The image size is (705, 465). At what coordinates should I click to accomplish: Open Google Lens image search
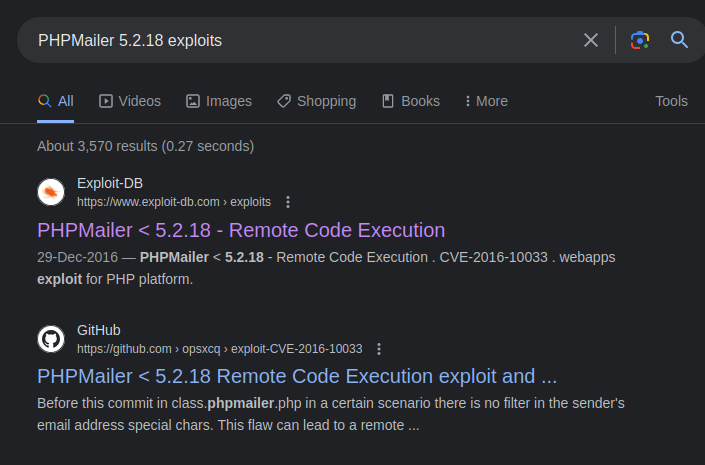[x=640, y=40]
